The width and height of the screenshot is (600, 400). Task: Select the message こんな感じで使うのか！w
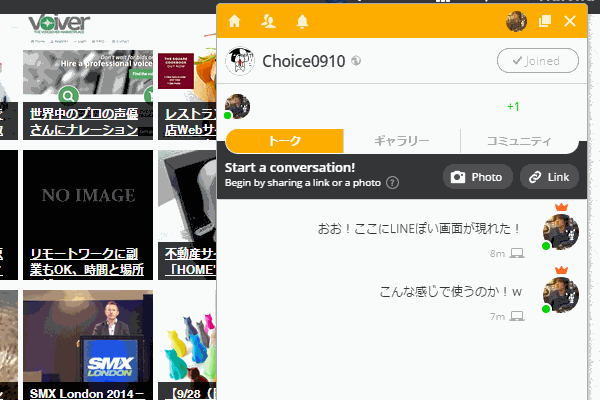point(450,292)
